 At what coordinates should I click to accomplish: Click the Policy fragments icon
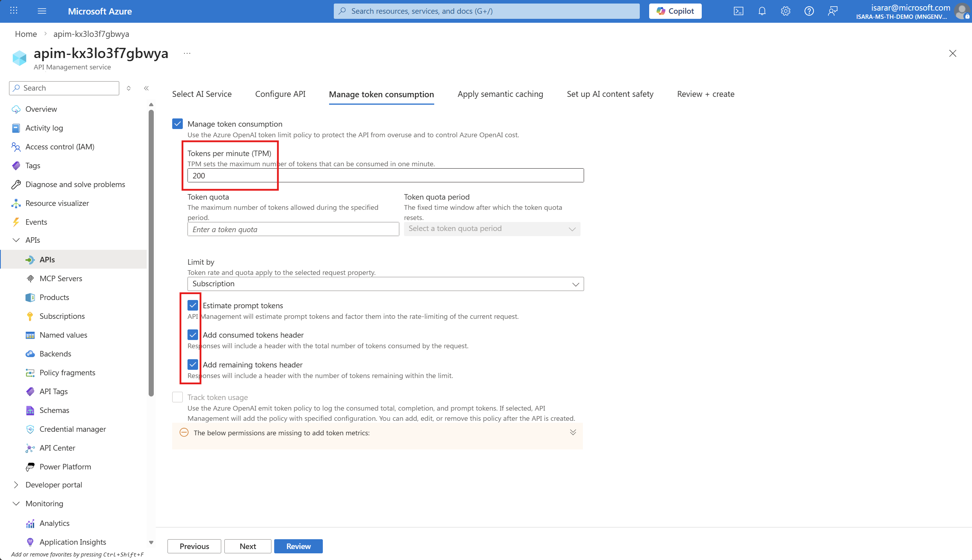point(30,373)
